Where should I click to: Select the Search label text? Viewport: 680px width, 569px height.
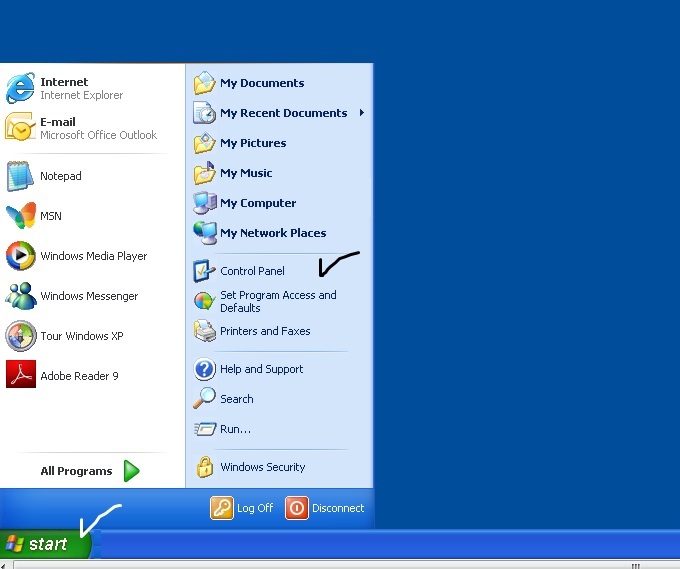[x=236, y=399]
